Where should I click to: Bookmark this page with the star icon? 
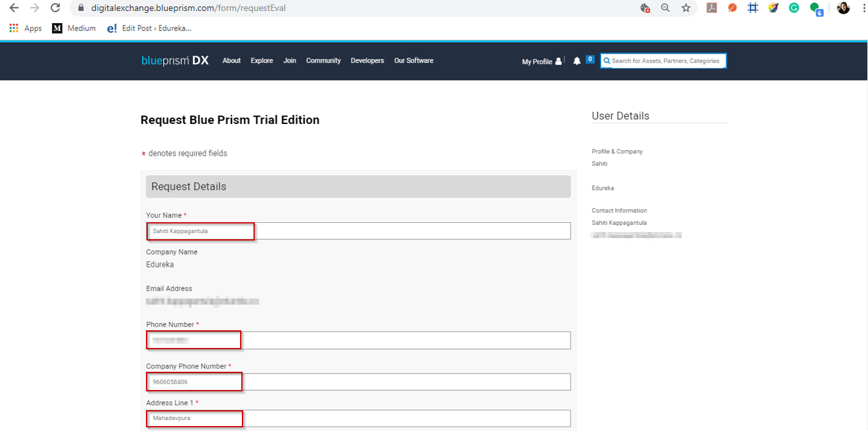(x=686, y=8)
